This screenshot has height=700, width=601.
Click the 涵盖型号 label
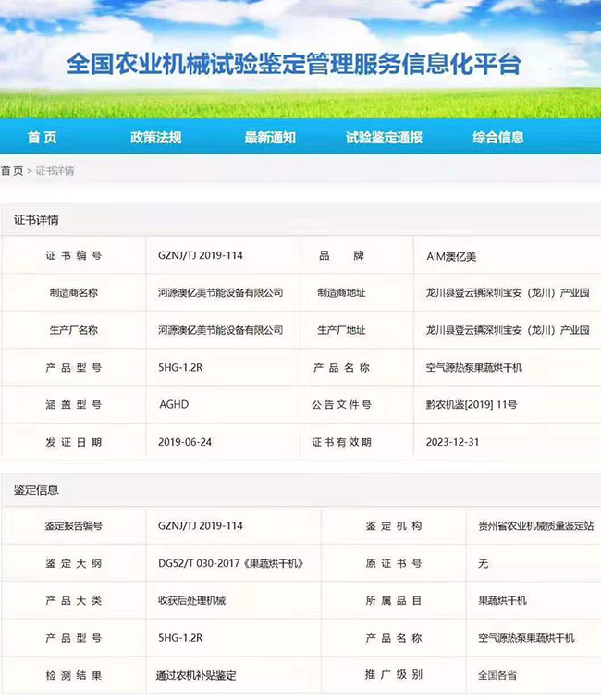coord(74,404)
